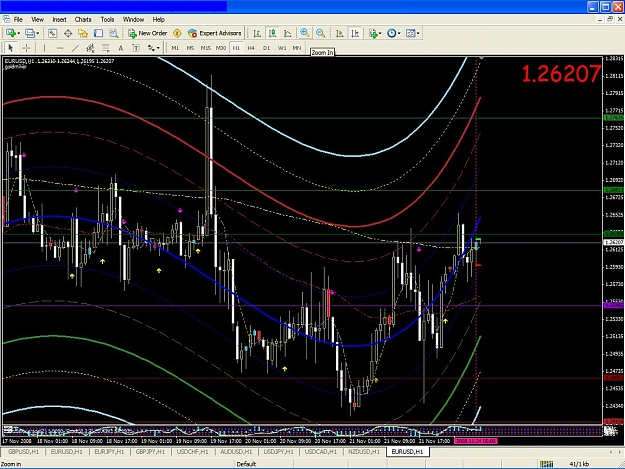The image size is (625, 469).
Task: Open the Data Window crosshair-circle icon
Action: (68, 33)
